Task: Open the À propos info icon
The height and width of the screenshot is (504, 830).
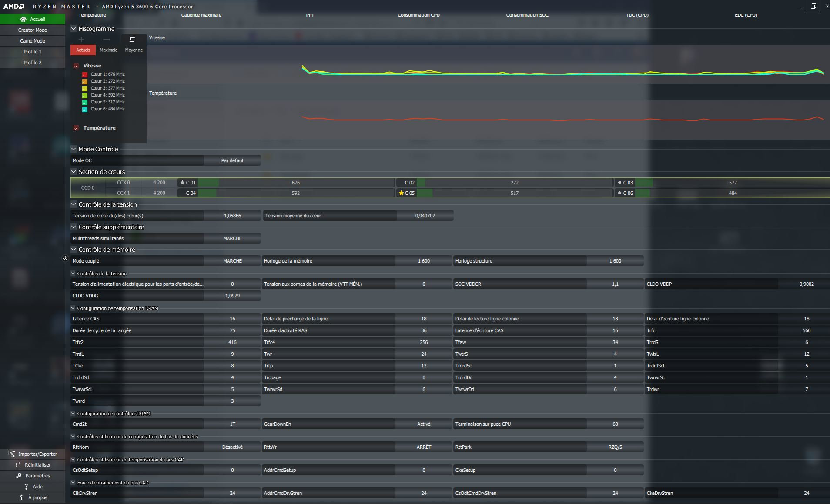Action: point(21,497)
